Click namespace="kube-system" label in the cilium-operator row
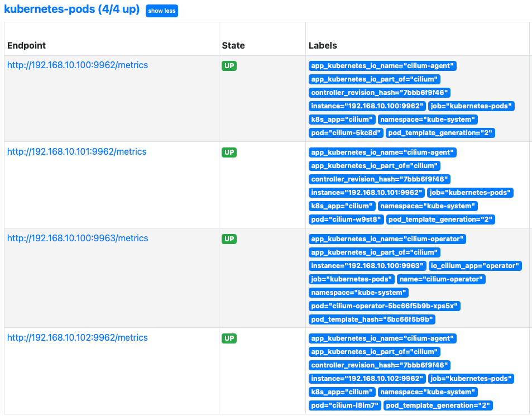532x420 pixels. click(358, 293)
